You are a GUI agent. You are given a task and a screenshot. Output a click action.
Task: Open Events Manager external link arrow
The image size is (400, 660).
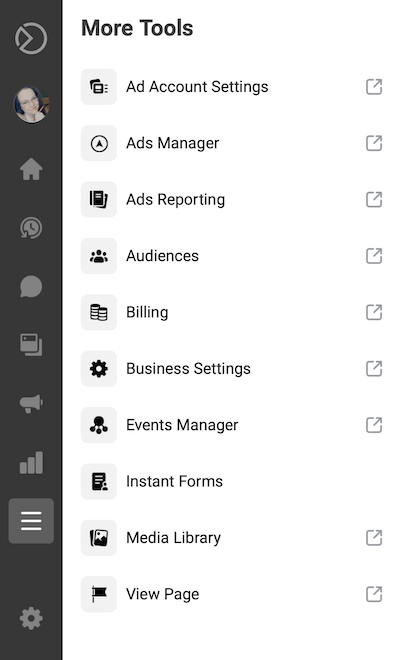pos(374,425)
